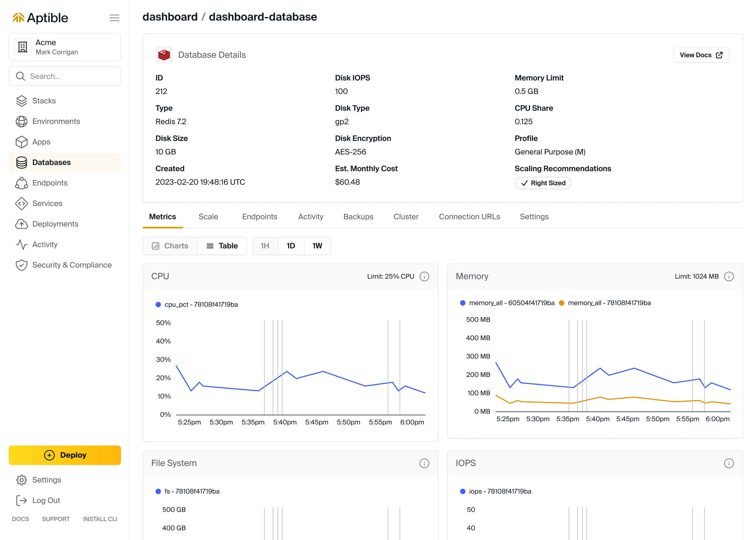The image size is (756, 540).
Task: Click the Endpoints icon in sidebar
Action: tap(22, 183)
